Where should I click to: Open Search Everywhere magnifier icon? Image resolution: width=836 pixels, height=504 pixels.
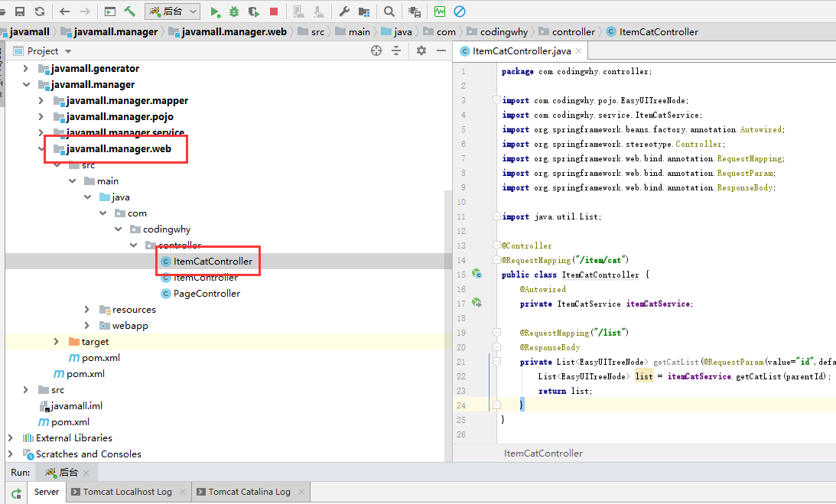[389, 11]
